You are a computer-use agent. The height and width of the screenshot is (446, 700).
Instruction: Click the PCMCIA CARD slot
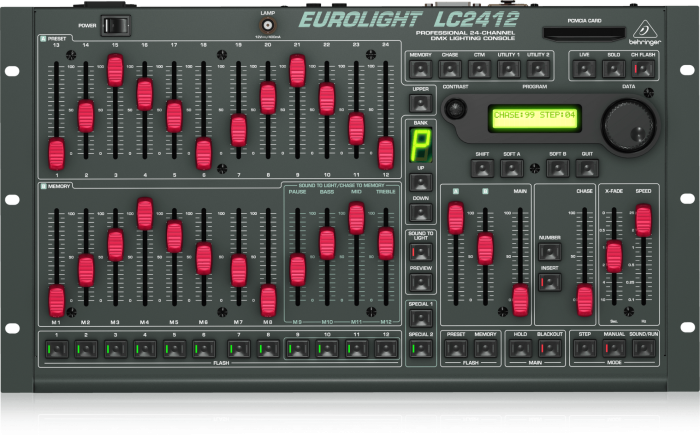[583, 33]
